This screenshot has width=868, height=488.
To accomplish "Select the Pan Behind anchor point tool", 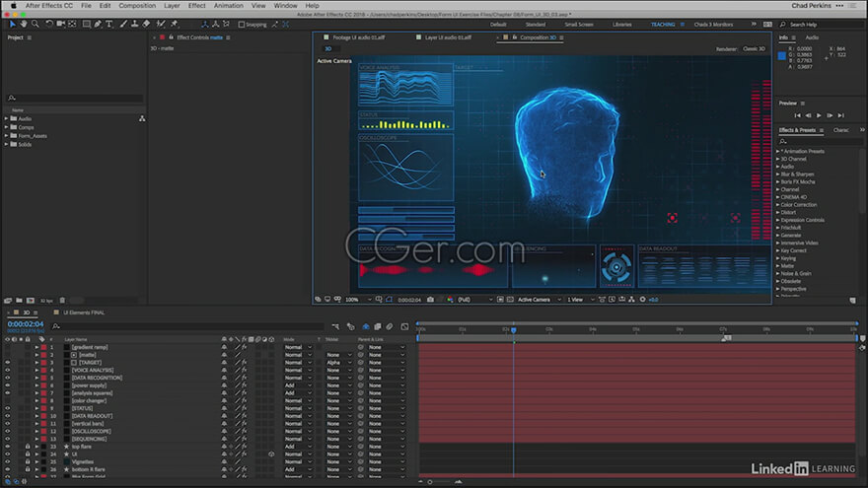I will (73, 25).
